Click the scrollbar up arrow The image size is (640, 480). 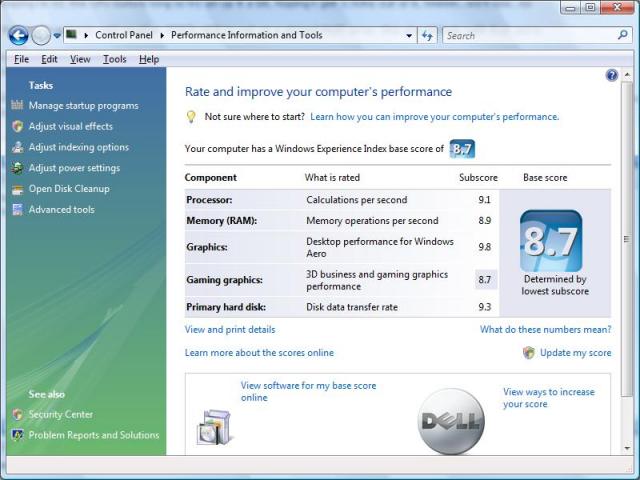click(x=627, y=75)
